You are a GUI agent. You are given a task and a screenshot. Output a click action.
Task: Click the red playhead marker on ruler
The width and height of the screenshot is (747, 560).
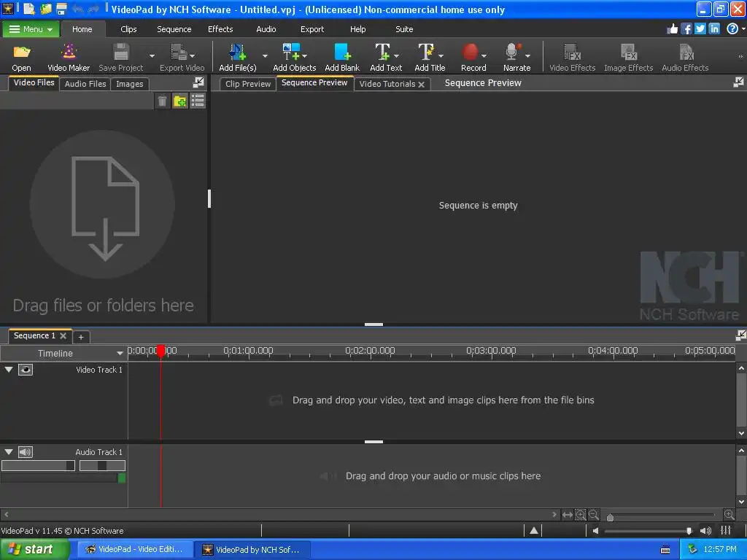[161, 351]
